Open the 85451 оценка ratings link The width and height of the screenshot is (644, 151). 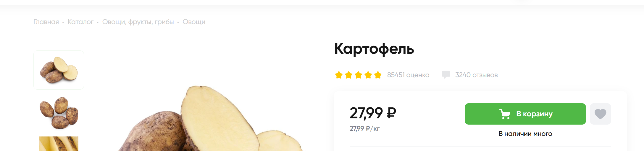click(x=408, y=75)
